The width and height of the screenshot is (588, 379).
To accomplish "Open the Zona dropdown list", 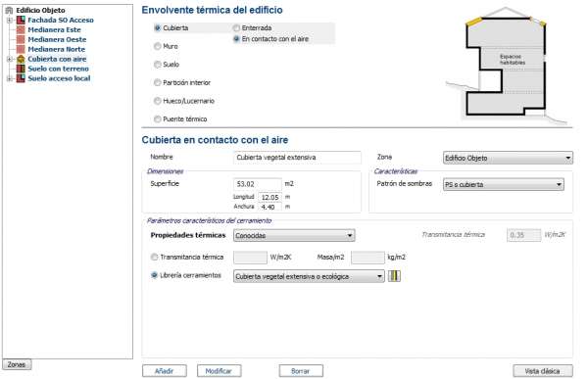I will tap(508, 158).
